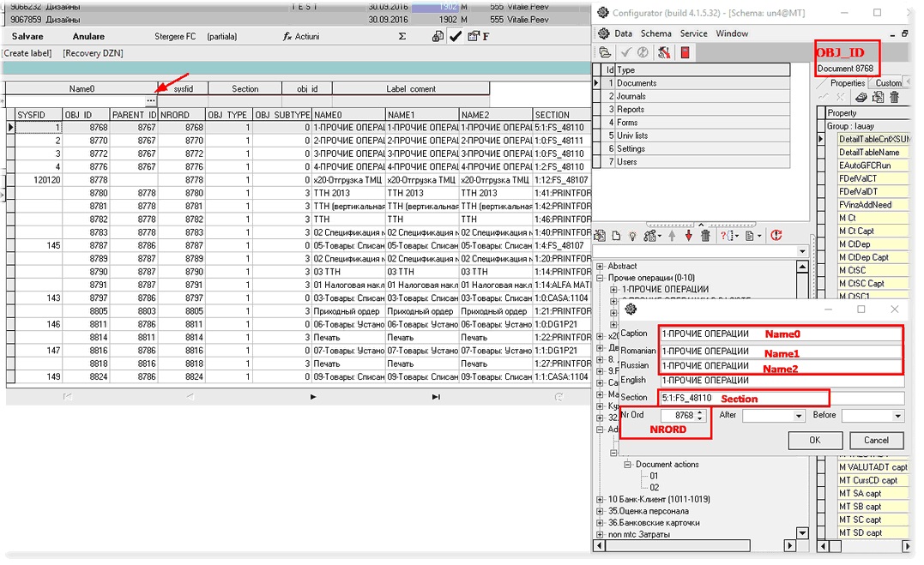Click next-record arrow in the grid navigator
The height and width of the screenshot is (565, 924).
click(313, 397)
